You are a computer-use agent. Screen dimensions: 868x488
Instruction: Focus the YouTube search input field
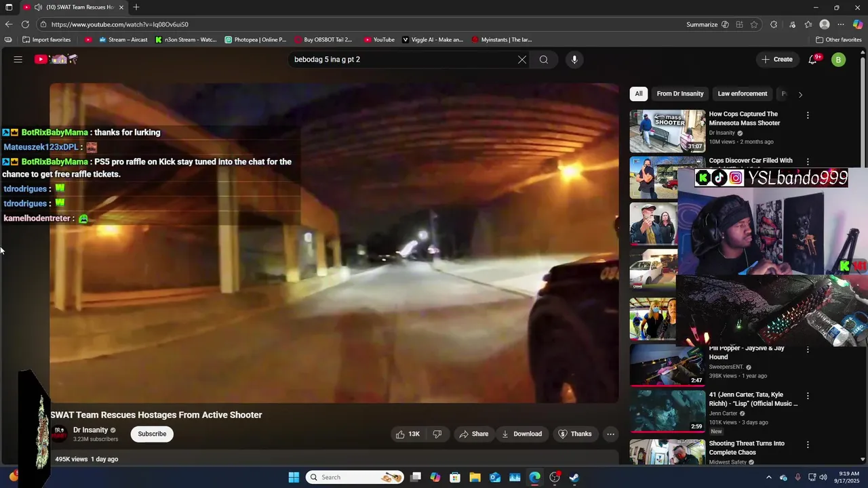point(403,60)
